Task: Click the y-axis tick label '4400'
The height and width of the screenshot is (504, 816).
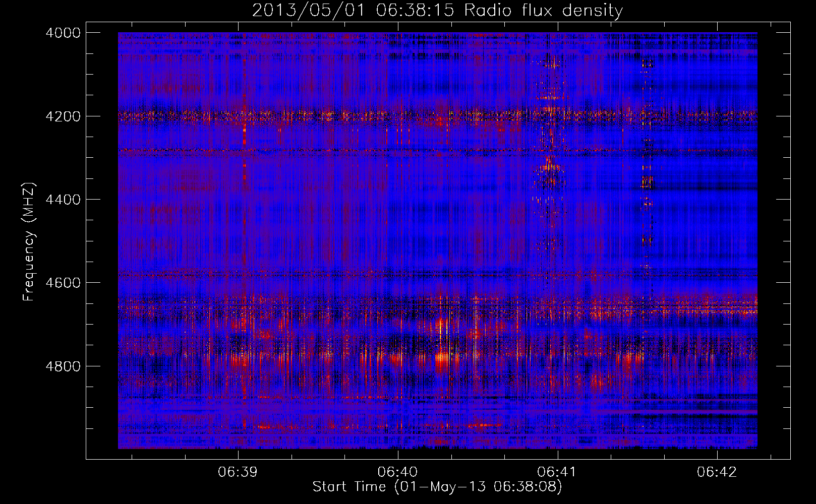Action: 63,200
